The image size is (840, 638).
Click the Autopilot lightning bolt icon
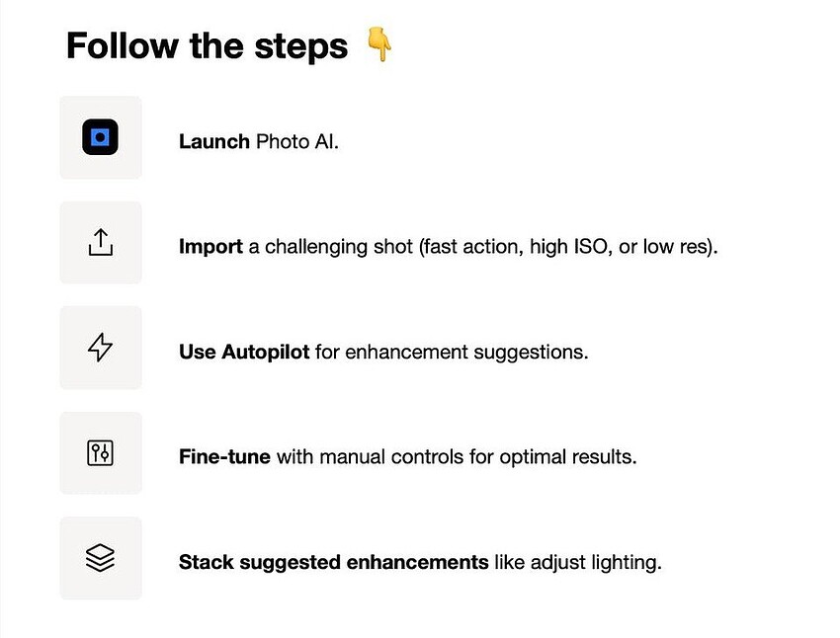[101, 348]
